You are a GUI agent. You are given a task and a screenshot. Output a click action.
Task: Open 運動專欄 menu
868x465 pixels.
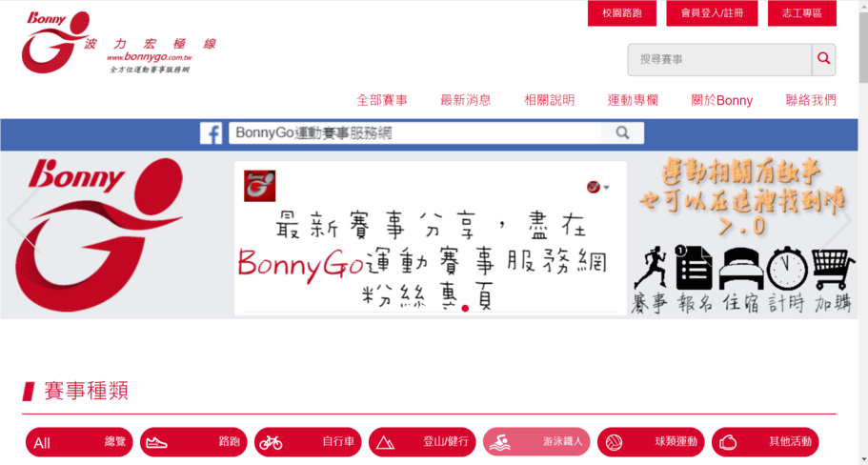(x=633, y=100)
